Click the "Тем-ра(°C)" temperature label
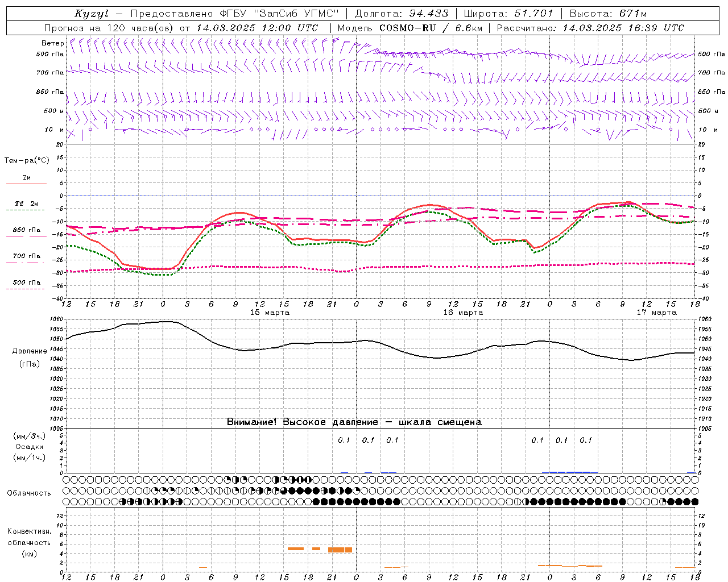728x582 pixels. tap(27, 161)
